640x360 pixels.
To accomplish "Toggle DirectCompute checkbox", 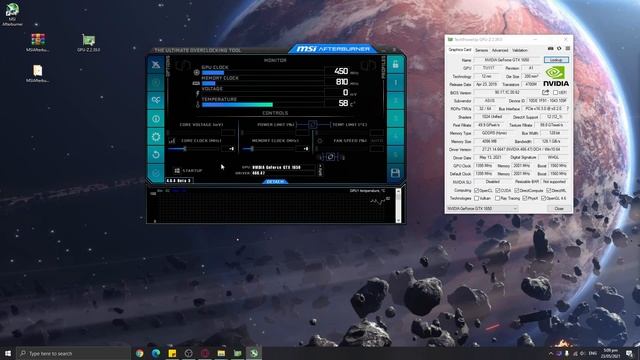I will point(517,191).
